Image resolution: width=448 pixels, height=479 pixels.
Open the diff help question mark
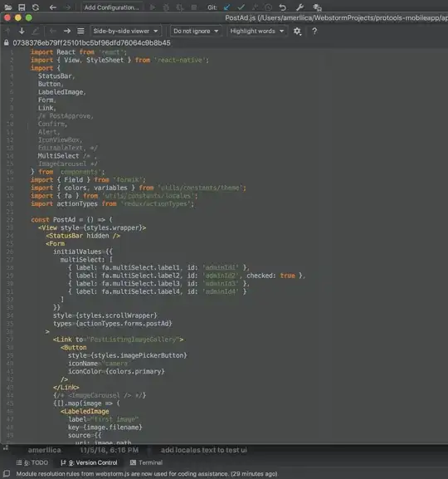(x=314, y=32)
